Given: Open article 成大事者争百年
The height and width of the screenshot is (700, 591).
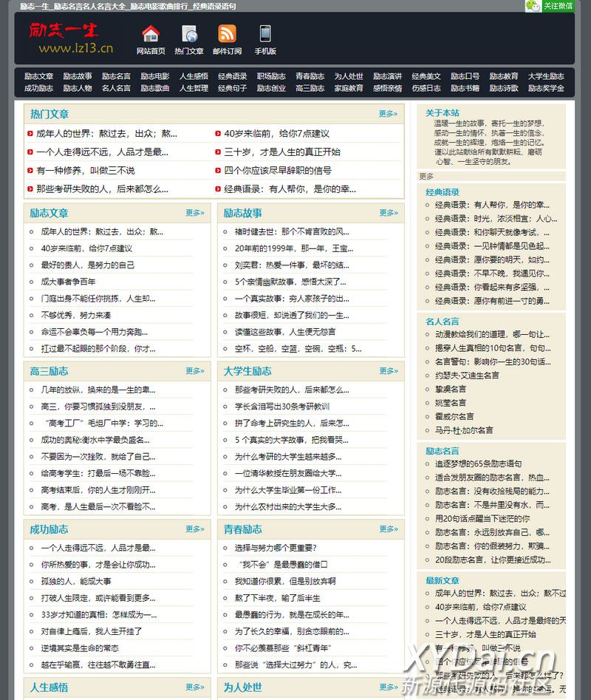Looking at the screenshot, I should [68, 282].
